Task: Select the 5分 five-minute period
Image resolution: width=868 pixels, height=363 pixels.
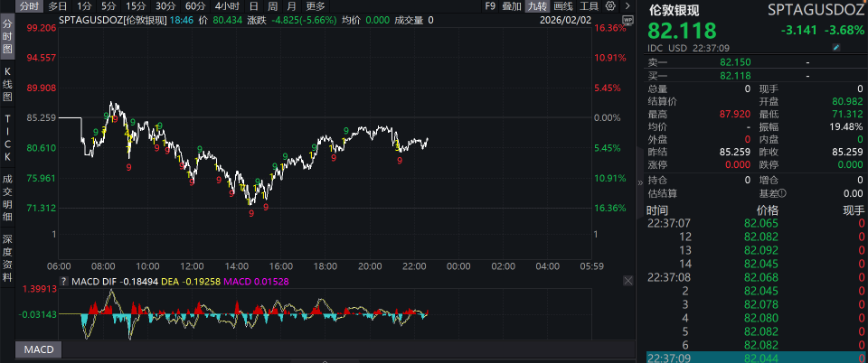Action: [108, 6]
